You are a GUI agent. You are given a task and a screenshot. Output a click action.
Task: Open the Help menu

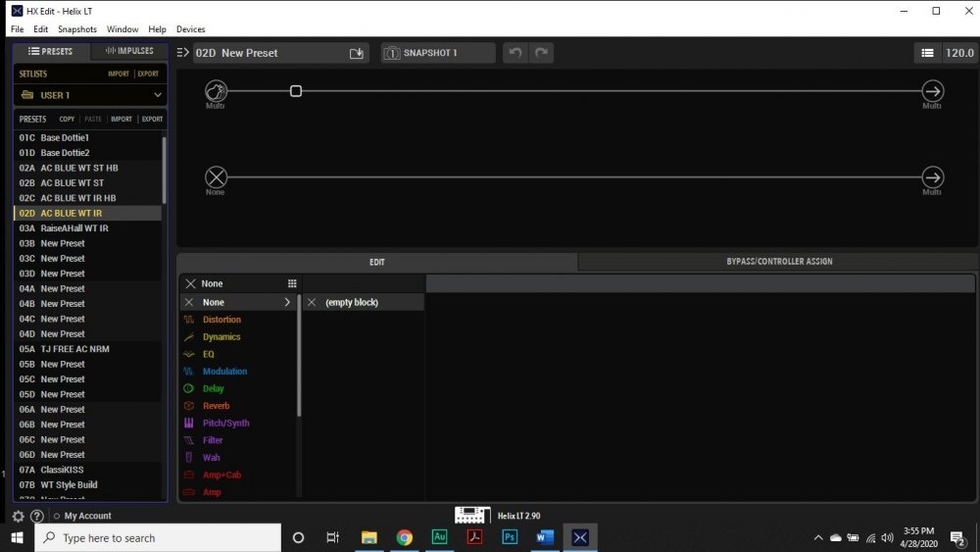pos(157,28)
